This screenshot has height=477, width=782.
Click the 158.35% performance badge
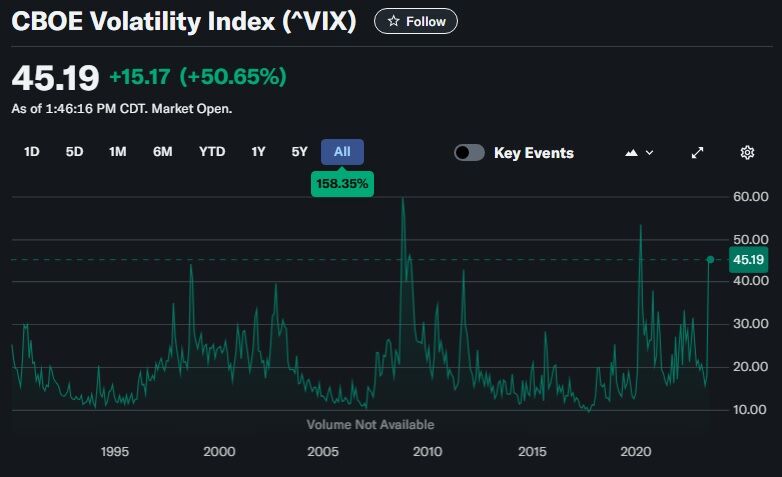click(x=342, y=184)
